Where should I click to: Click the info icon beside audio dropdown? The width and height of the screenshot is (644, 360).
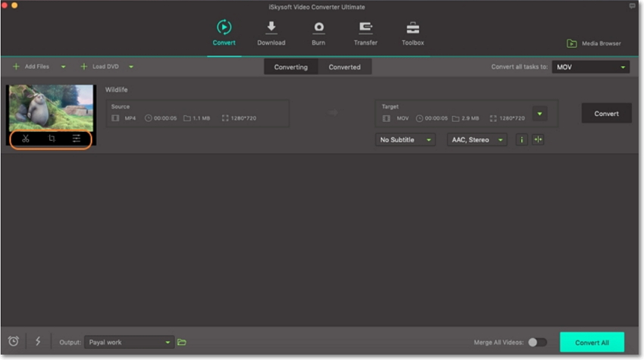pos(521,139)
